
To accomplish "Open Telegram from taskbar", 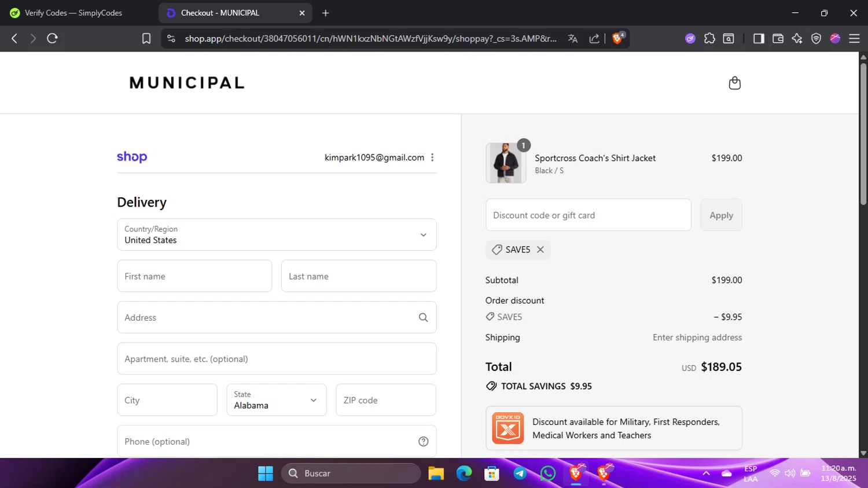I will pyautogui.click(x=520, y=474).
